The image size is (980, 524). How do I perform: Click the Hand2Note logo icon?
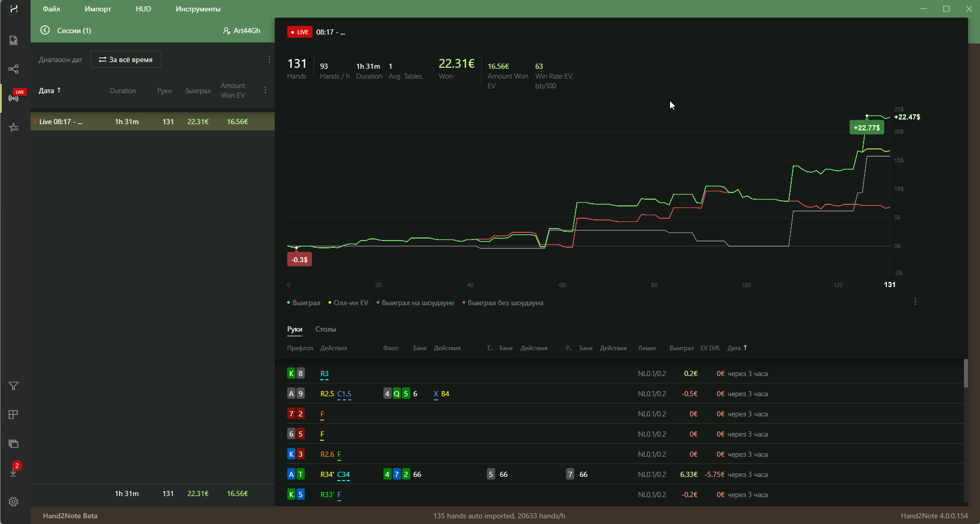14,9
